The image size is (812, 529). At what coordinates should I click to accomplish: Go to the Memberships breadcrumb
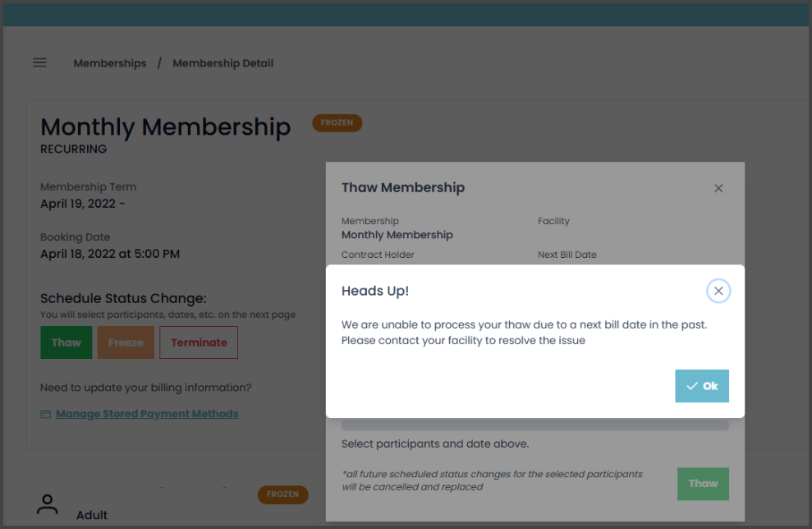click(x=110, y=63)
